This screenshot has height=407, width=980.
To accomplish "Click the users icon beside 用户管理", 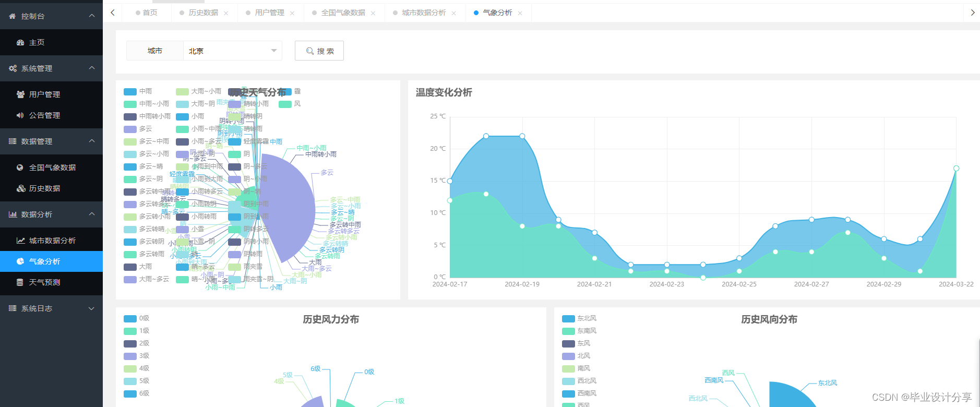I will pyautogui.click(x=20, y=94).
